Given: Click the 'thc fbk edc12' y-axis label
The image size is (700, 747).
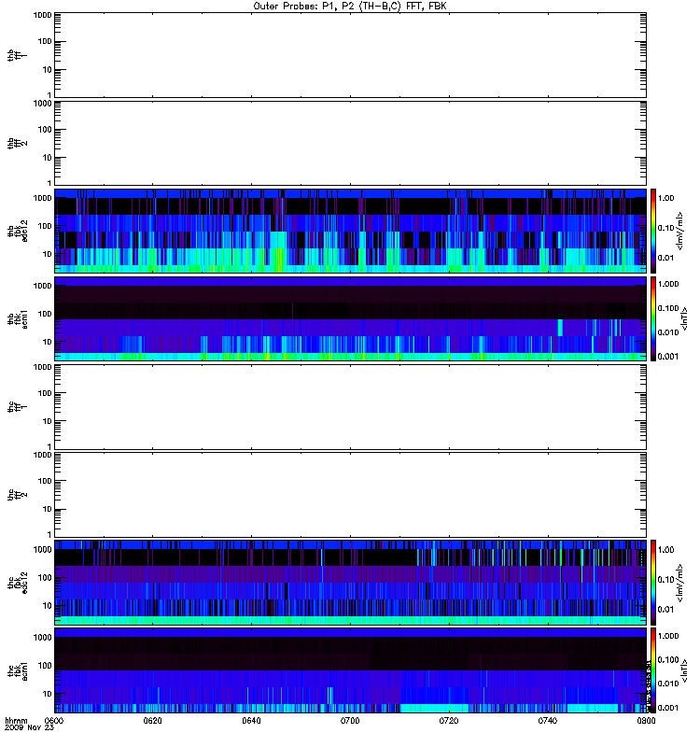Looking at the screenshot, I should coord(18,582).
